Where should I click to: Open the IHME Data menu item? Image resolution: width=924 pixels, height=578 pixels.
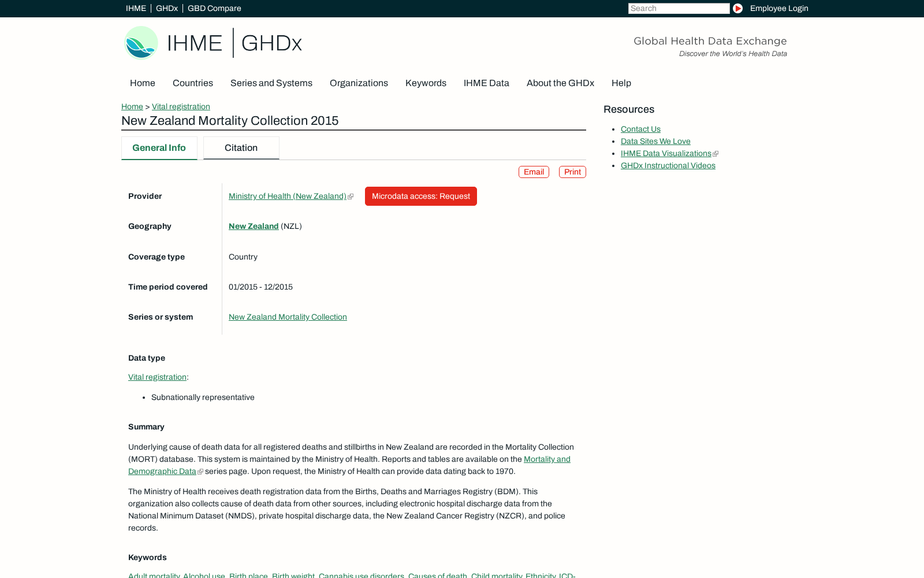coord(486,83)
